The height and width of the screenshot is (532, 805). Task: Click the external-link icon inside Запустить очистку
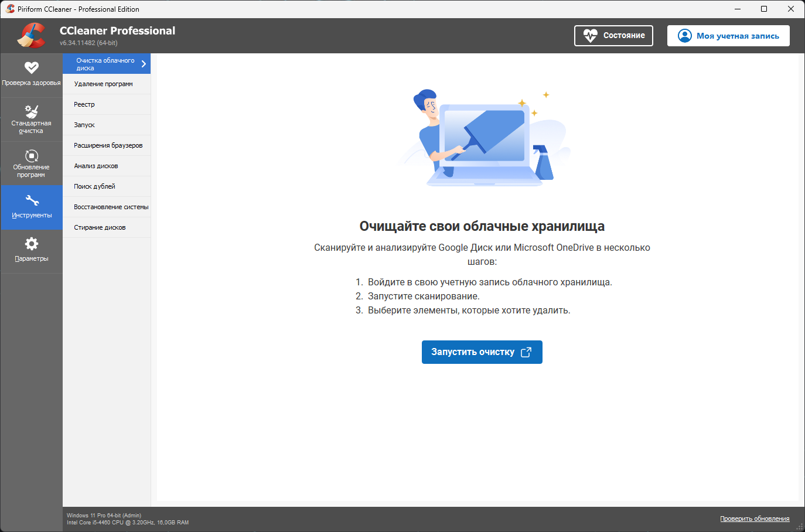tap(527, 352)
